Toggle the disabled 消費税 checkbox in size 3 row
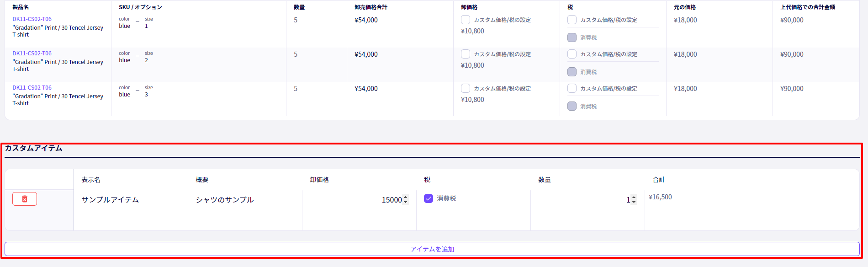 tap(572, 106)
